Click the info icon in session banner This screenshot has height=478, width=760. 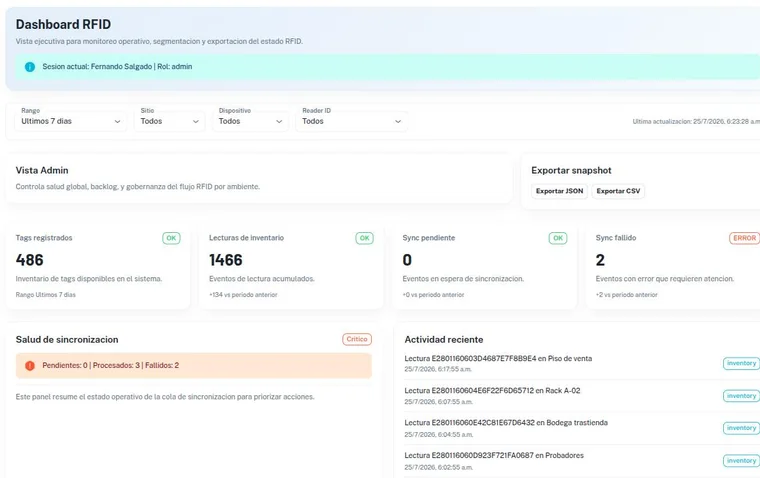tap(30, 67)
